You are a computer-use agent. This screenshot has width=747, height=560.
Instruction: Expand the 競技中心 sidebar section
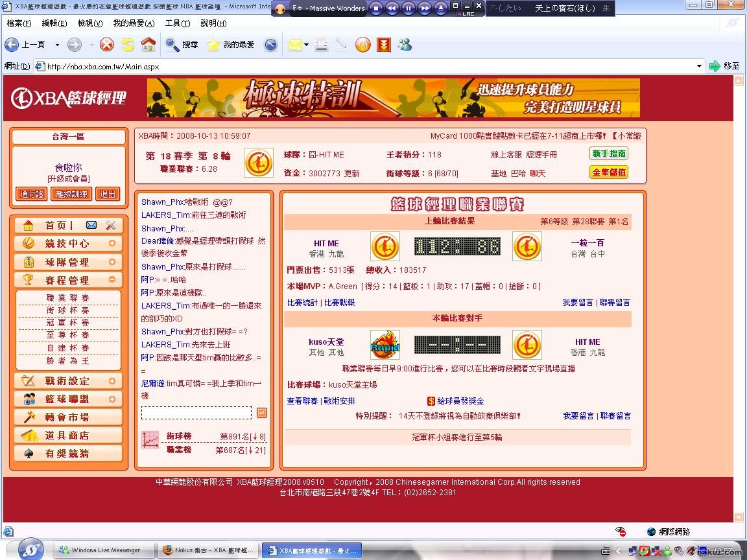[112, 244]
